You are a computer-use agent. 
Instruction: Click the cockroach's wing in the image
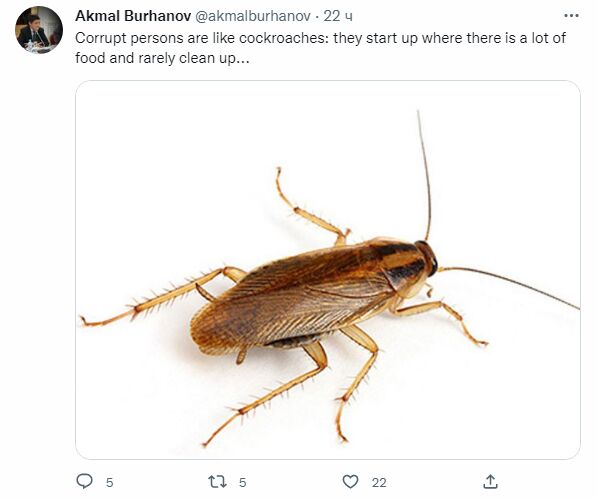pyautogui.click(x=289, y=301)
